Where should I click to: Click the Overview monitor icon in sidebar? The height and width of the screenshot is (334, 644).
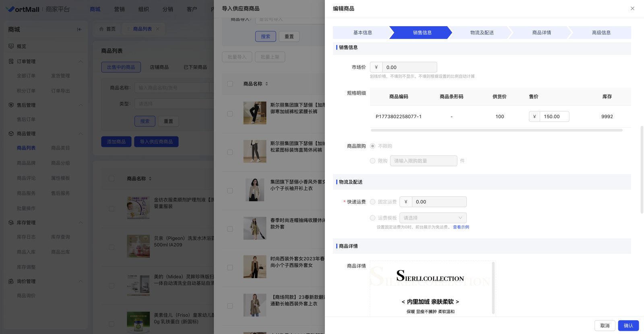(11, 46)
